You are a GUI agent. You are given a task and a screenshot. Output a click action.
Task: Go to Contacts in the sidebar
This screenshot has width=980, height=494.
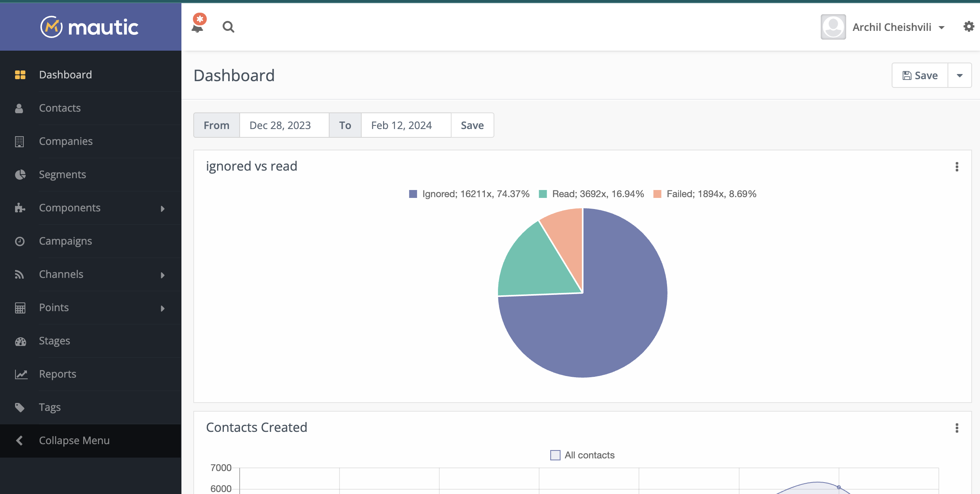click(x=60, y=108)
